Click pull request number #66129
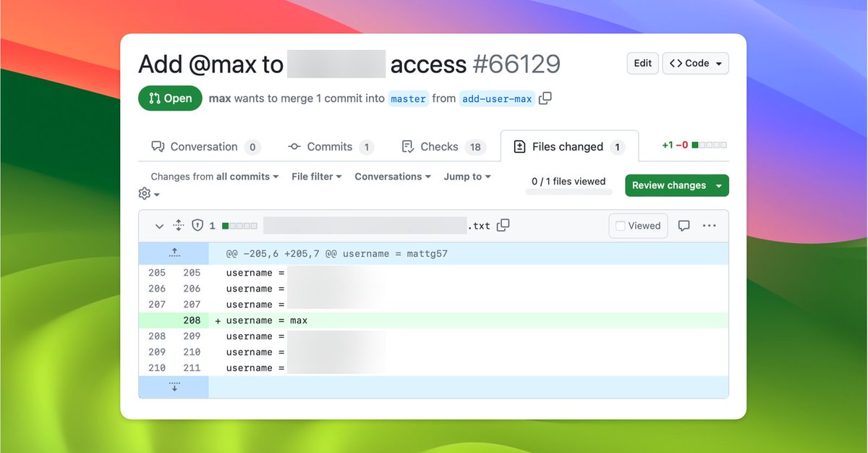The height and width of the screenshot is (453, 868). (x=516, y=64)
